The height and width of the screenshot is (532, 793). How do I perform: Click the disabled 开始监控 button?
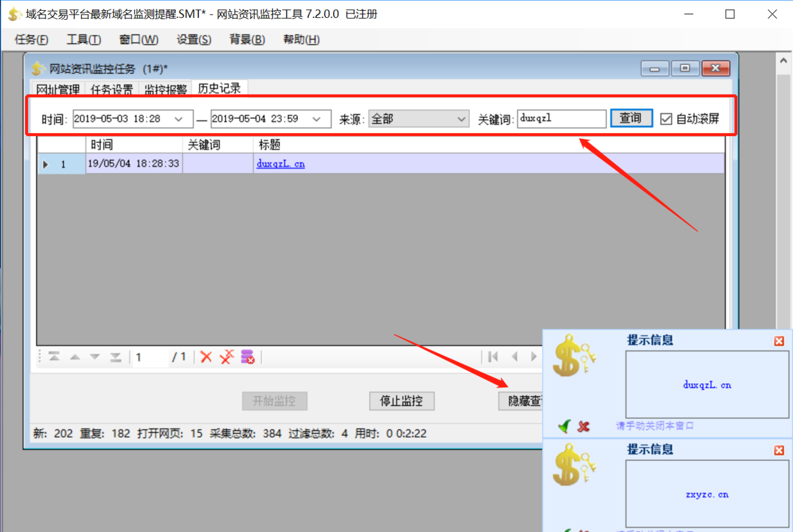[274, 401]
